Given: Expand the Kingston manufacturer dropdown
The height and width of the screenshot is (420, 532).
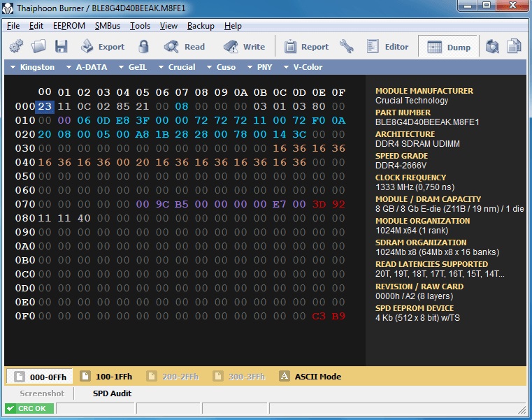Looking at the screenshot, I should click(x=33, y=67).
